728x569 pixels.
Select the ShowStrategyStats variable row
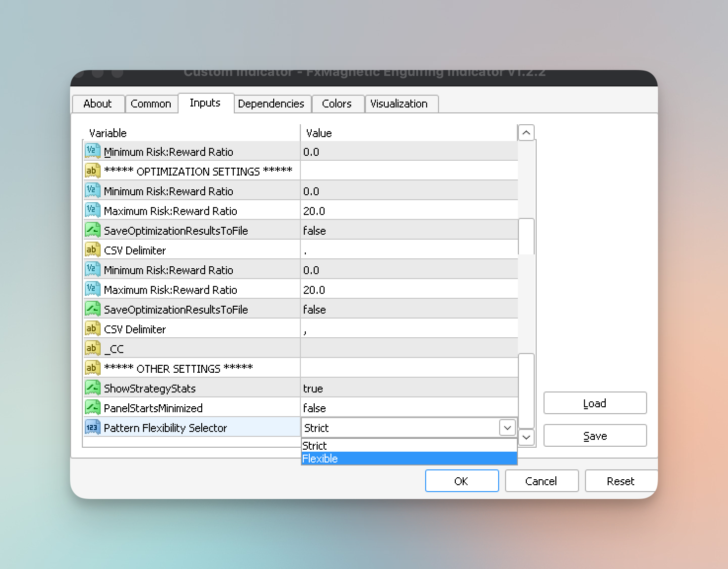click(301, 388)
